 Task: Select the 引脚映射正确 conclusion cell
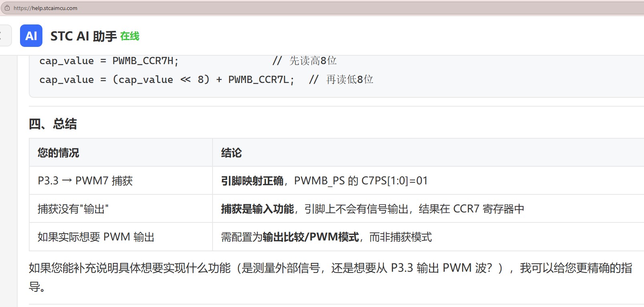pos(428,181)
